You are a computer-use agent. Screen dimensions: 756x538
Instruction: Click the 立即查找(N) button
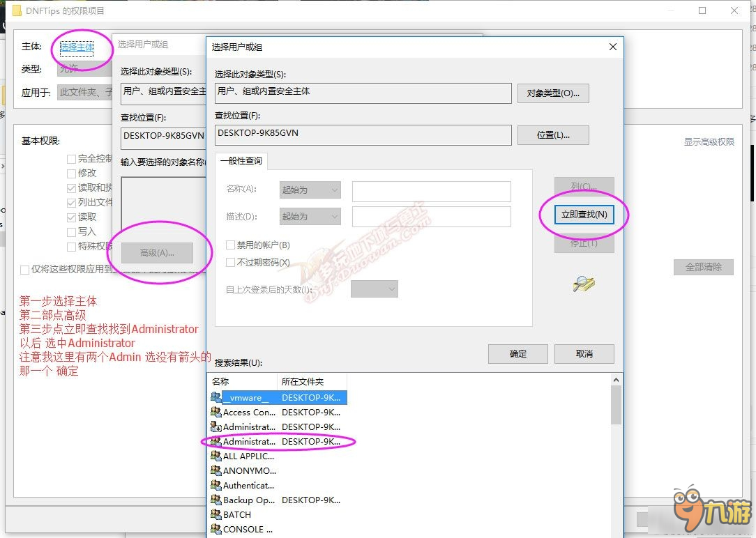click(x=584, y=215)
